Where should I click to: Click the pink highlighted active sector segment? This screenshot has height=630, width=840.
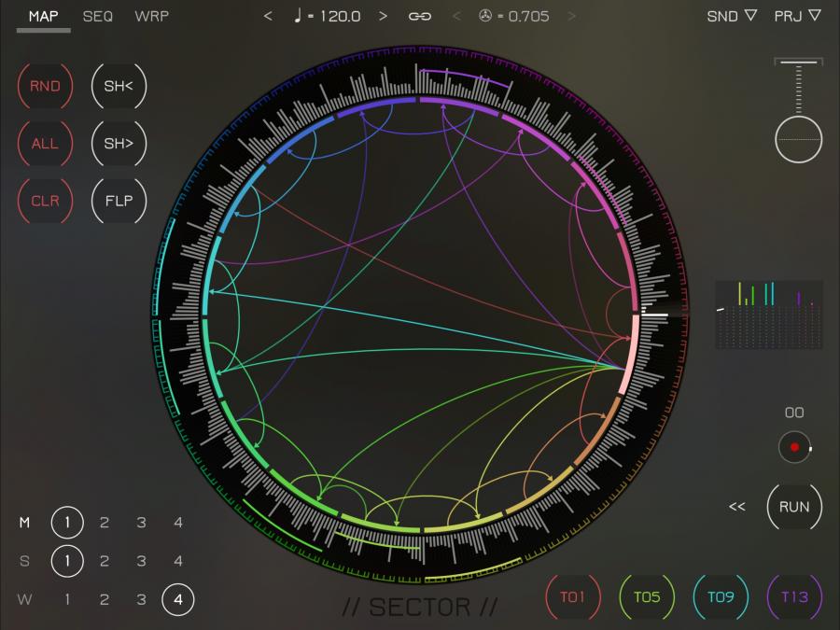631,355
